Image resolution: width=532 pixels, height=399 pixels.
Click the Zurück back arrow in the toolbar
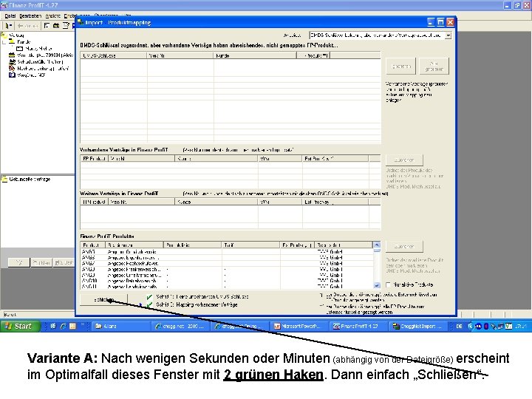pos(27,26)
